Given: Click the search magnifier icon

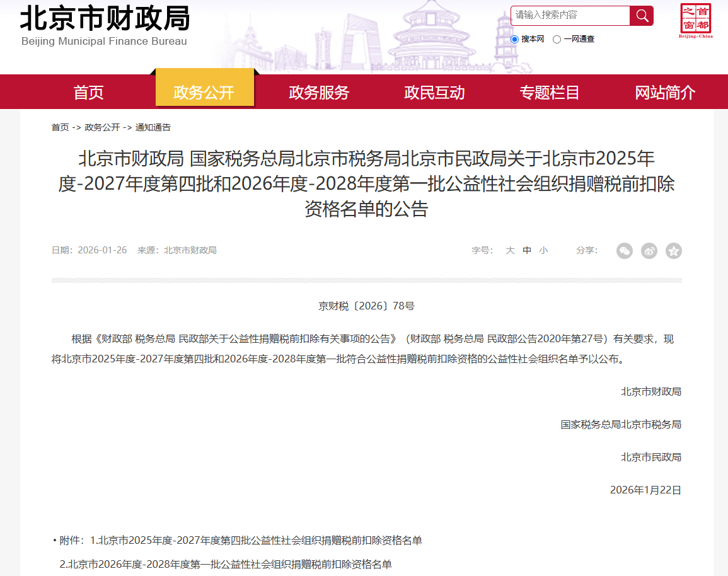Looking at the screenshot, I should pos(642,16).
